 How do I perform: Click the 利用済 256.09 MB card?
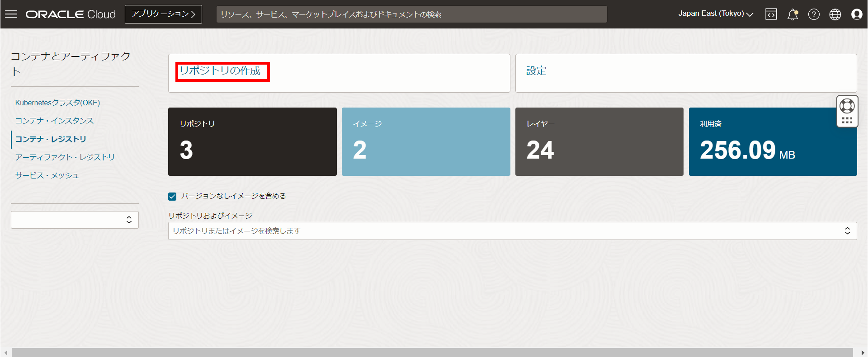click(773, 141)
